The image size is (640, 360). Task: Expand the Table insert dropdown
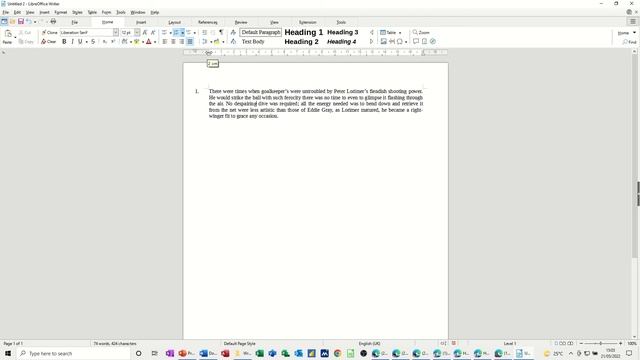(400, 33)
